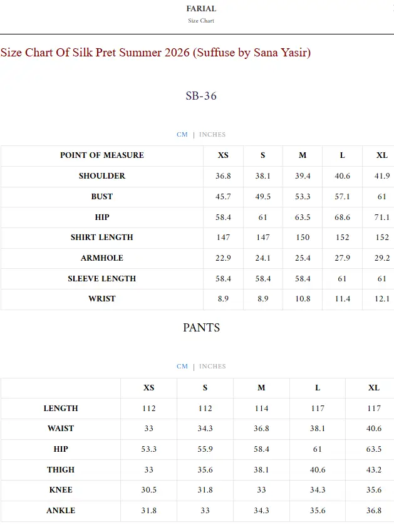Image resolution: width=394 pixels, height=532 pixels.
Task: Click the LENGTH value 112 under XS
Action: (x=148, y=408)
